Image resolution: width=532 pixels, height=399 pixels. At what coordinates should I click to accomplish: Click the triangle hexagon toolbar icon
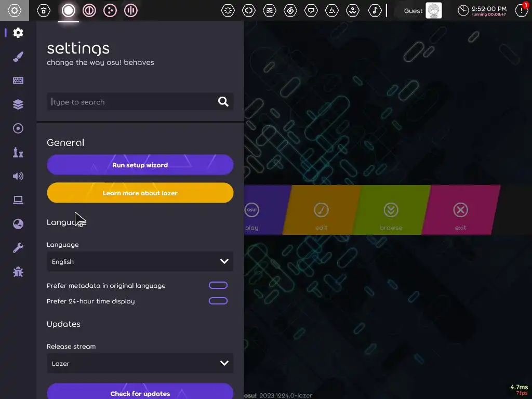[x=332, y=10]
